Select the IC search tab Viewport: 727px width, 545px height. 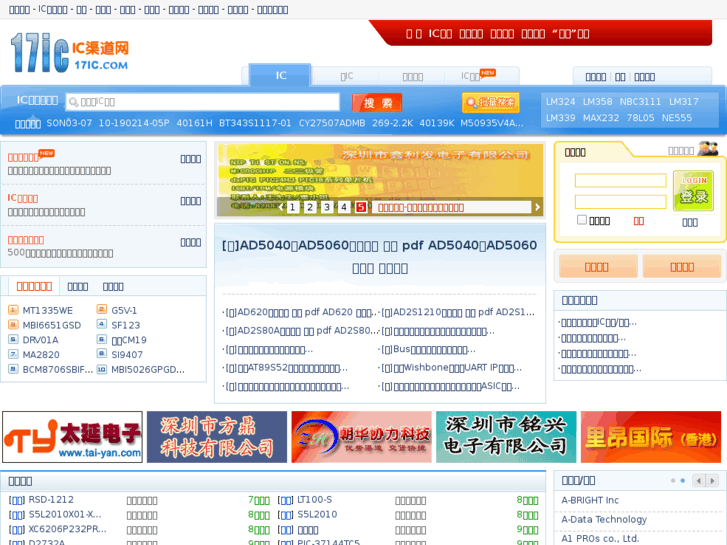click(x=280, y=76)
